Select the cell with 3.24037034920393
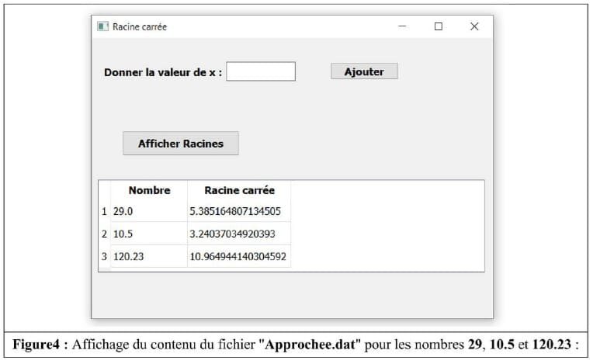The image size is (593, 364). pos(239,234)
